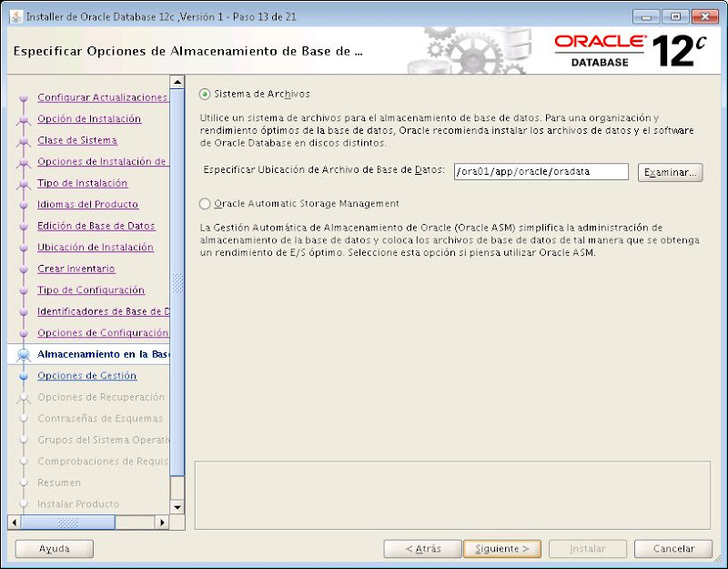Minimize the installer window
The width and height of the screenshot is (728, 569).
(x=646, y=17)
